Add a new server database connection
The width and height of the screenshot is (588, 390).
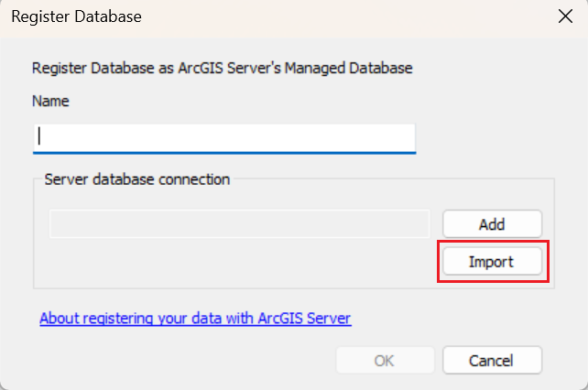[x=492, y=224]
